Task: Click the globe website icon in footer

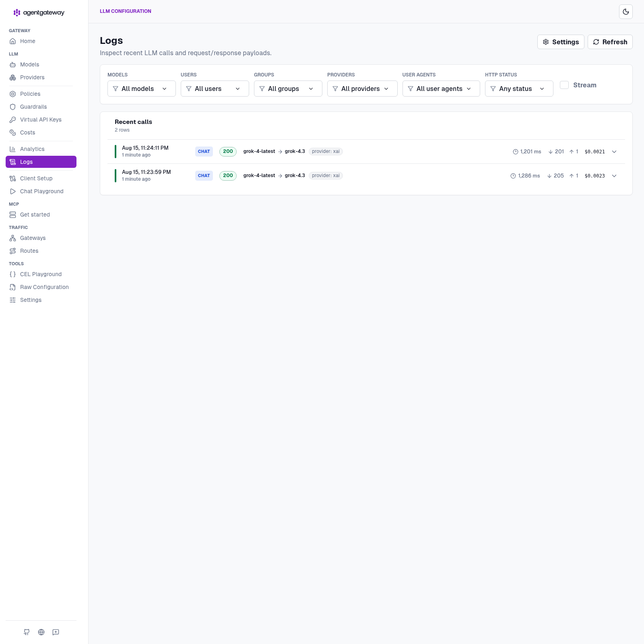Action: pos(41,632)
